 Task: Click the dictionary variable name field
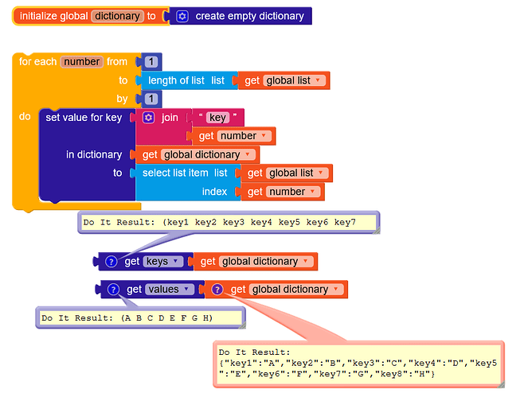[117, 16]
